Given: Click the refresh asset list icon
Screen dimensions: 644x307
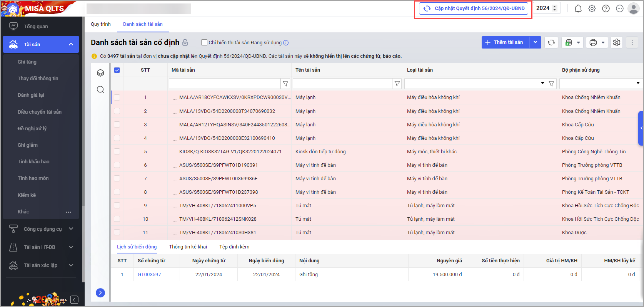Looking at the screenshot, I should click(551, 42).
